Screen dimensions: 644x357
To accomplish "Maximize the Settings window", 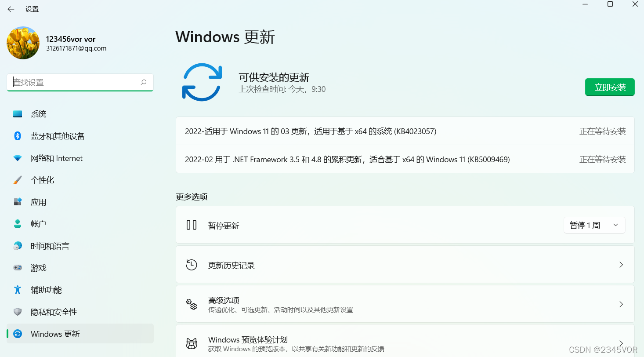I will 610,4.
